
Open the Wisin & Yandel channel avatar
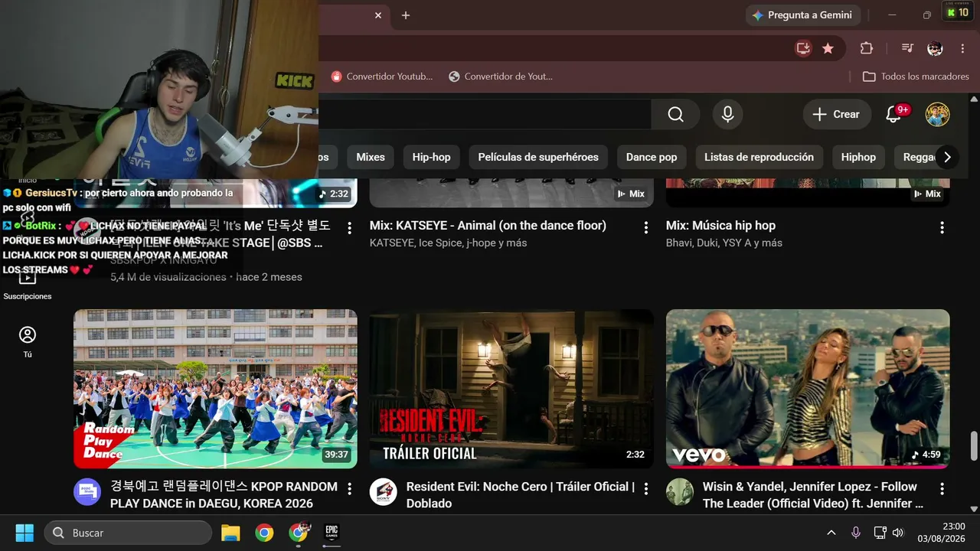coord(679,492)
